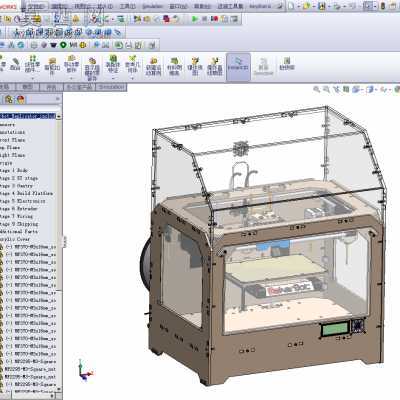Select Additional Parts in tree
Viewport: 400px width, 400px height.
[19, 232]
